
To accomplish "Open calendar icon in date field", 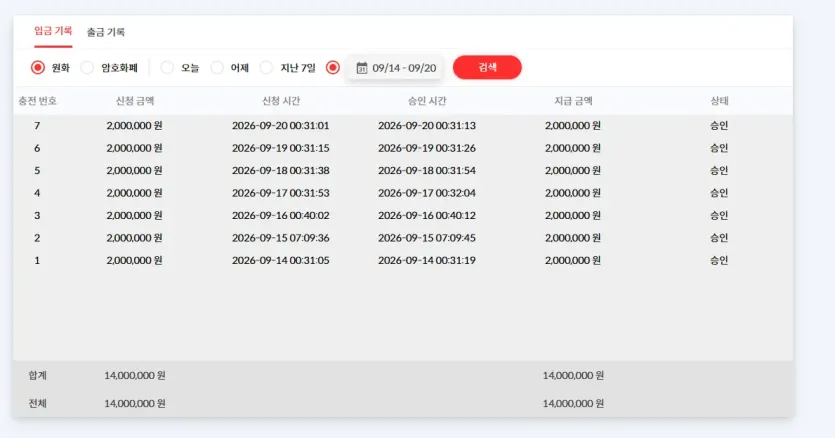I will (x=362, y=68).
